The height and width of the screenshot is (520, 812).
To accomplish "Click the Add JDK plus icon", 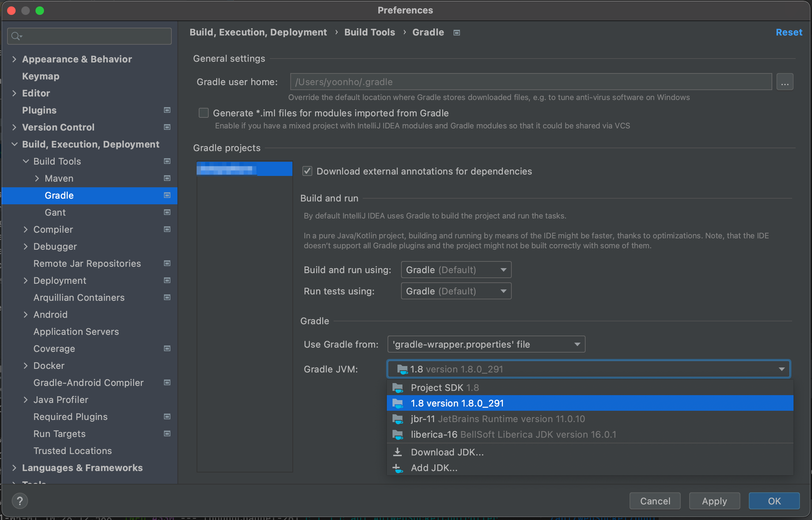I will [397, 468].
